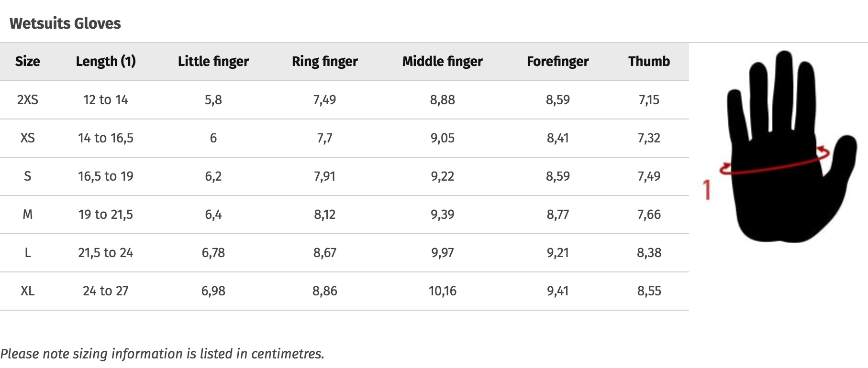The image size is (868, 368).
Task: Select the Ring finger column header
Action: [325, 62]
